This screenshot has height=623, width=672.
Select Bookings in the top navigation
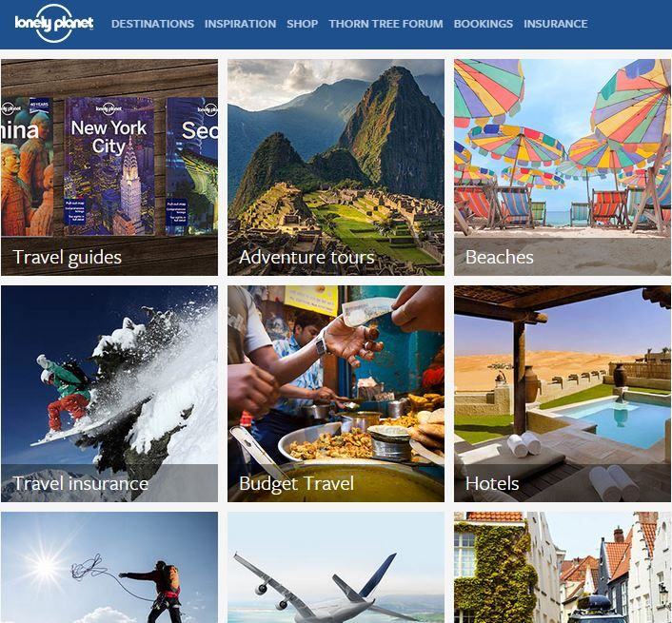[x=484, y=24]
